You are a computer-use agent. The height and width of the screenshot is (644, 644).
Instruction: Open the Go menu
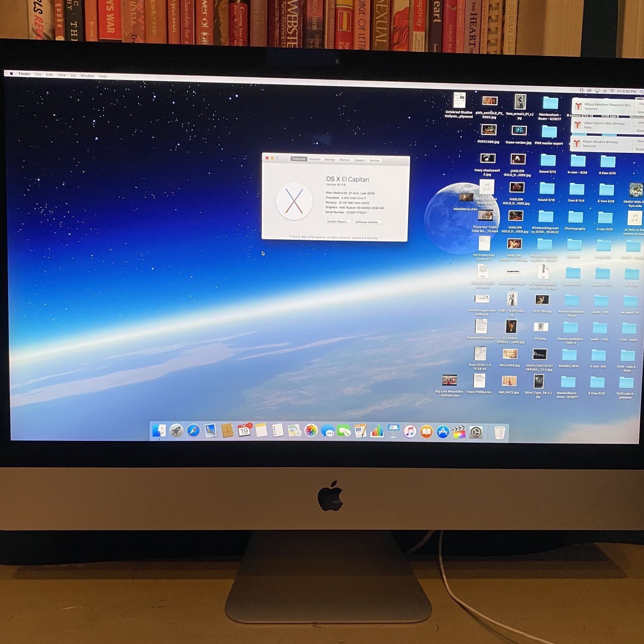pos(73,75)
